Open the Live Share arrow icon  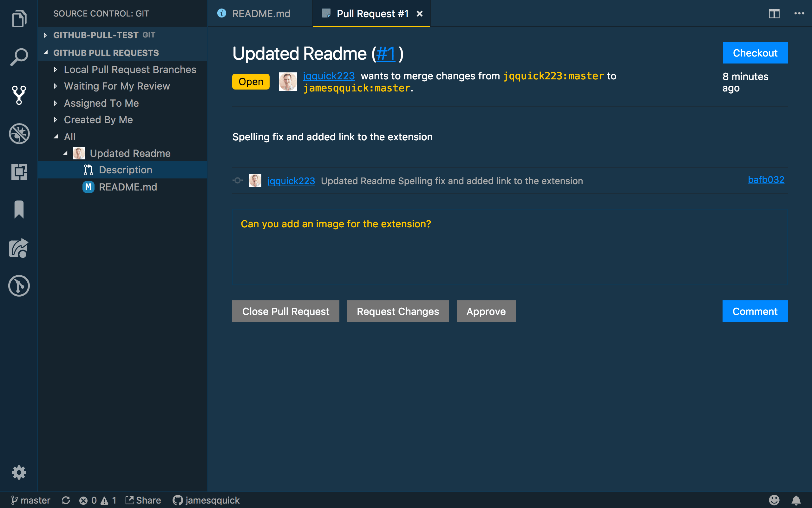point(19,248)
